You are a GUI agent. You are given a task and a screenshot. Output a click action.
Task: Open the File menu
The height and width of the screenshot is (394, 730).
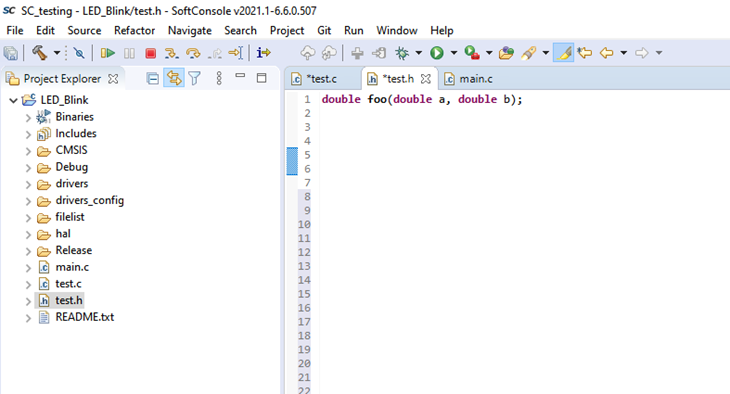pyautogui.click(x=15, y=31)
